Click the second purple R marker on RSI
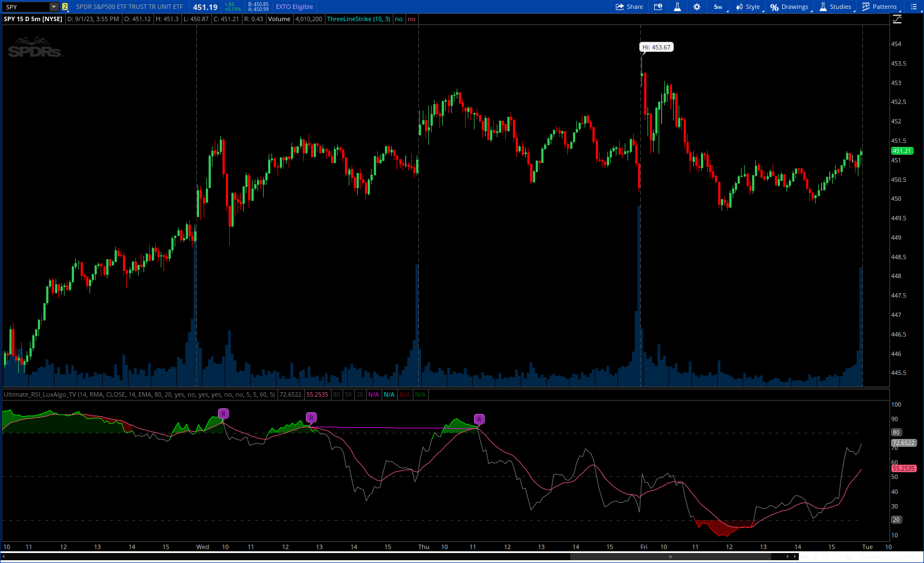Screen dimensions: 924x563 pos(311,418)
